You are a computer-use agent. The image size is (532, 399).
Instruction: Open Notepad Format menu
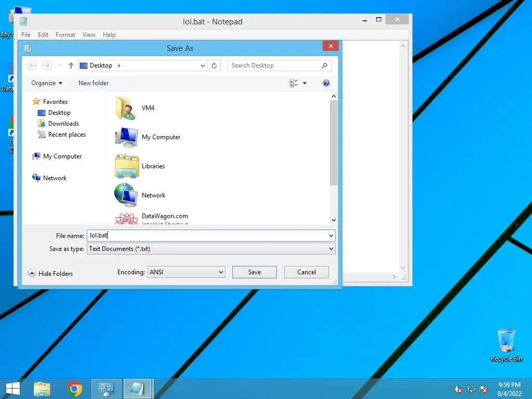(x=65, y=35)
